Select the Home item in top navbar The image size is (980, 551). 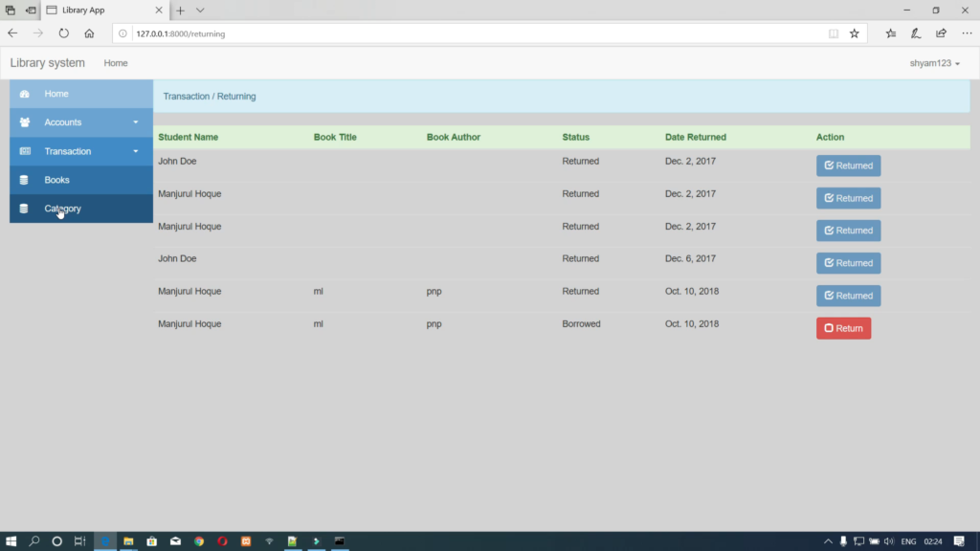(x=115, y=63)
